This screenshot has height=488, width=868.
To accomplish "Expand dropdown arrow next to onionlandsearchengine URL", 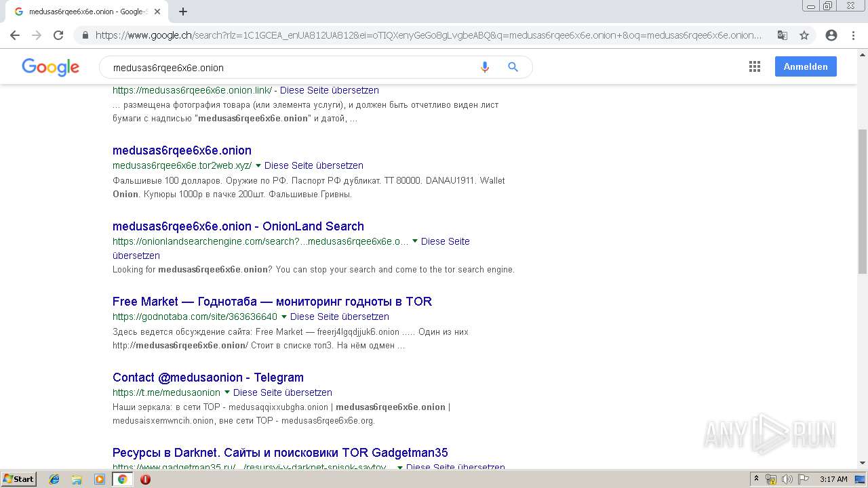I will pos(415,241).
